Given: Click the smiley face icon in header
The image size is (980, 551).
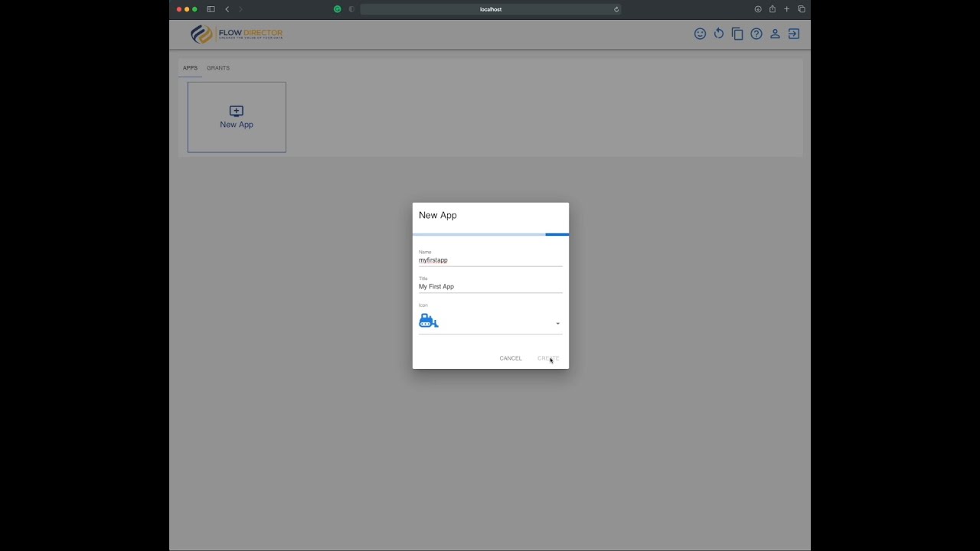Looking at the screenshot, I should (x=700, y=34).
